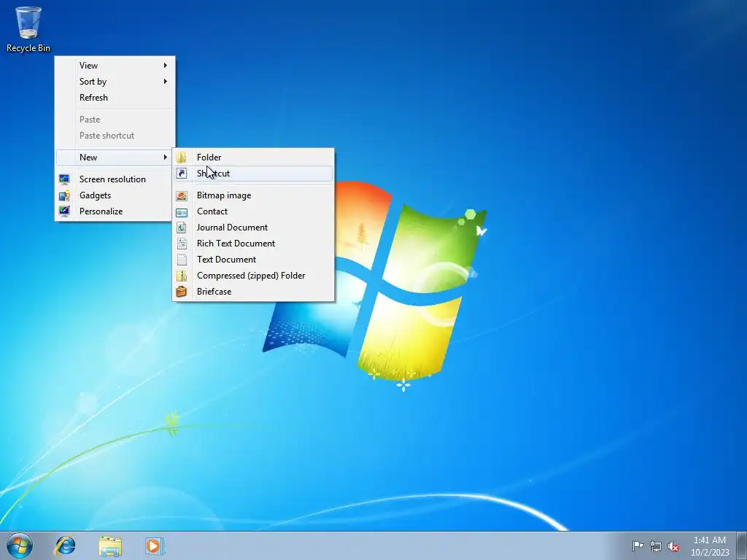The image size is (747, 560).
Task: Expand the Sort by submenu arrow
Action: tap(166, 82)
